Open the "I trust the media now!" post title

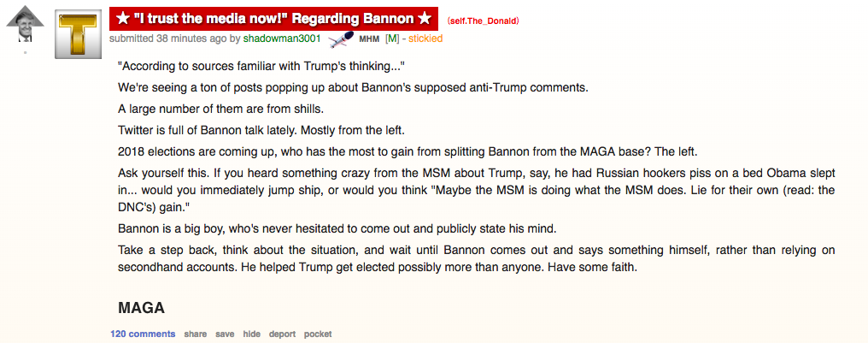tap(273, 19)
